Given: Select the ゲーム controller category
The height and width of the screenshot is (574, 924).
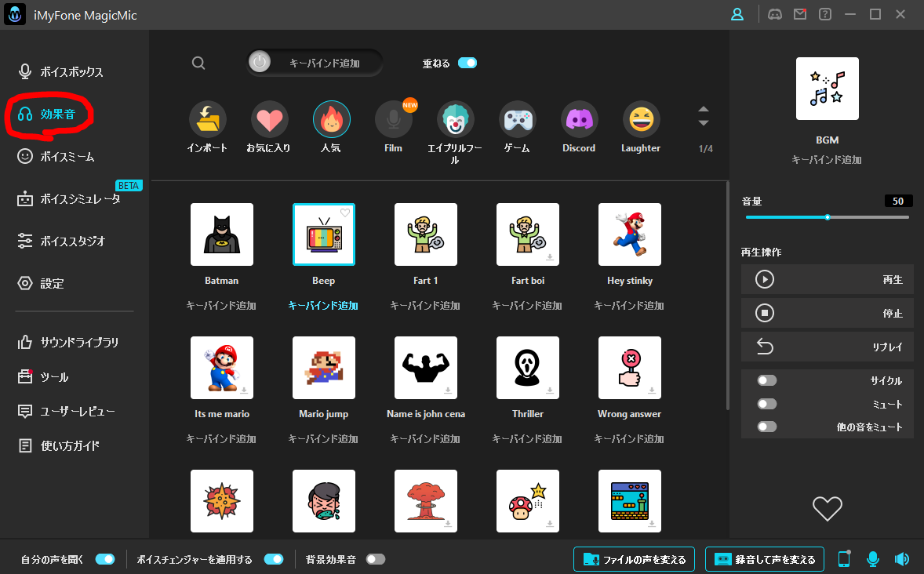Looking at the screenshot, I should (518, 120).
